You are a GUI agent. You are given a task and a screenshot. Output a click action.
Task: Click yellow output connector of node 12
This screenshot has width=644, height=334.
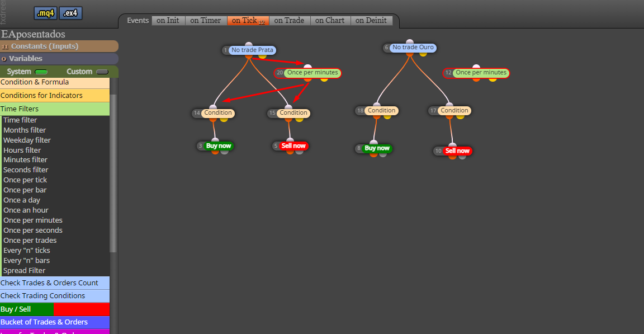[x=493, y=79]
